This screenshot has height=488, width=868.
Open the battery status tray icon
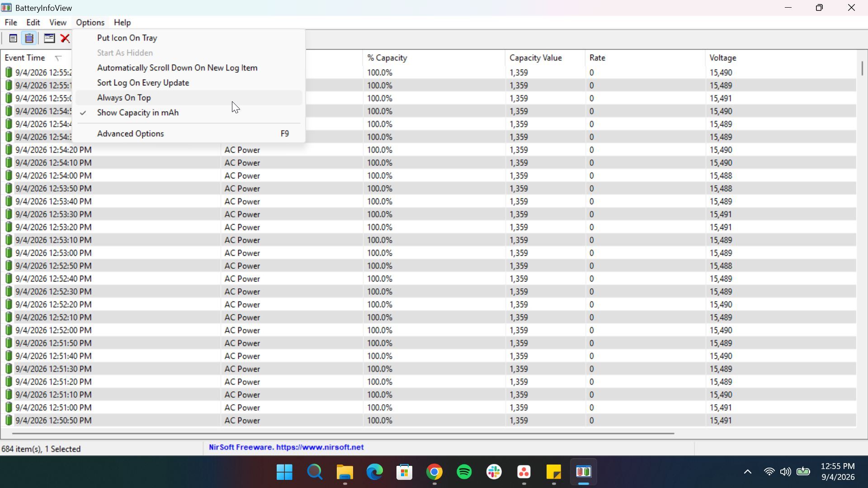click(x=803, y=472)
